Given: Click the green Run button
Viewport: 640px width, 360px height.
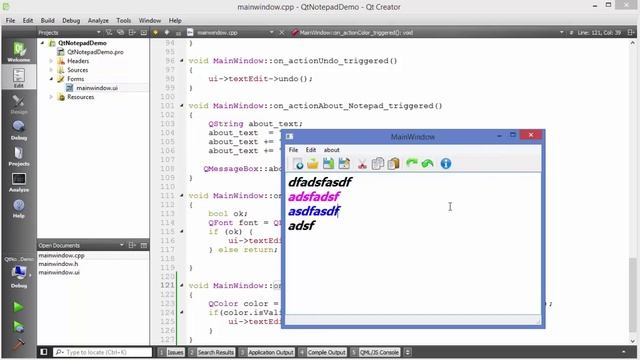Looking at the screenshot, I should pyautogui.click(x=18, y=307).
